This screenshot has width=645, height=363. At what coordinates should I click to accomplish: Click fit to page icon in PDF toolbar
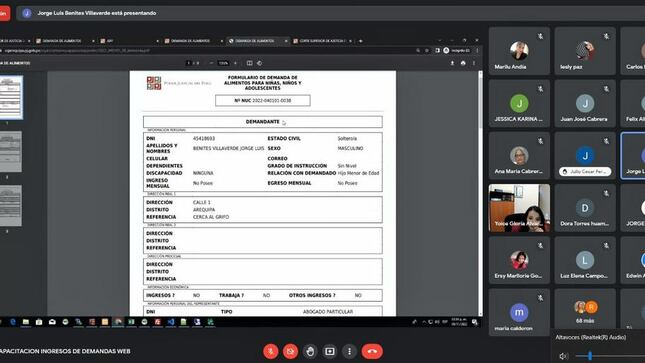pos(249,63)
